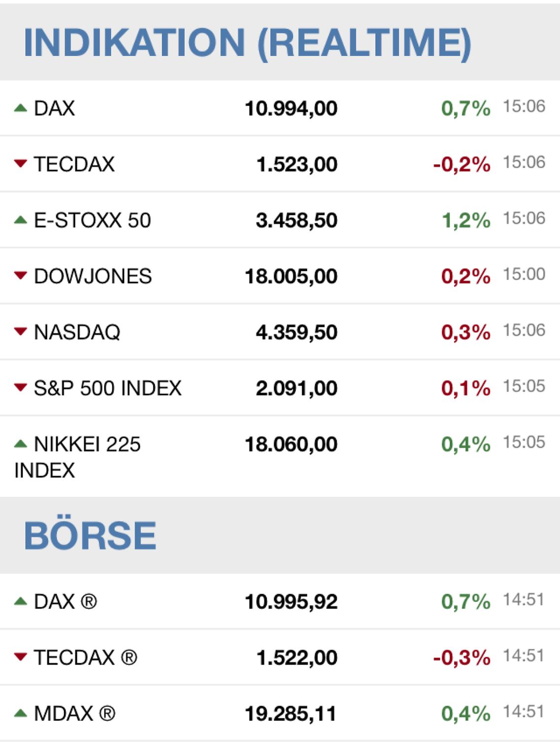560x747 pixels.
Task: Click MDAX ® price 19.285,11
Action: pos(291,713)
